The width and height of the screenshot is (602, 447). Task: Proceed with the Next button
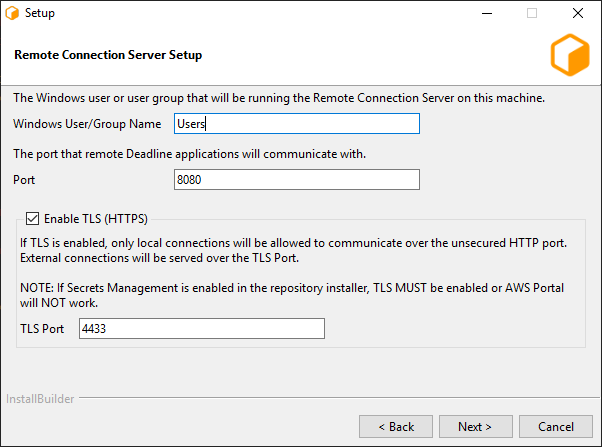(x=474, y=427)
